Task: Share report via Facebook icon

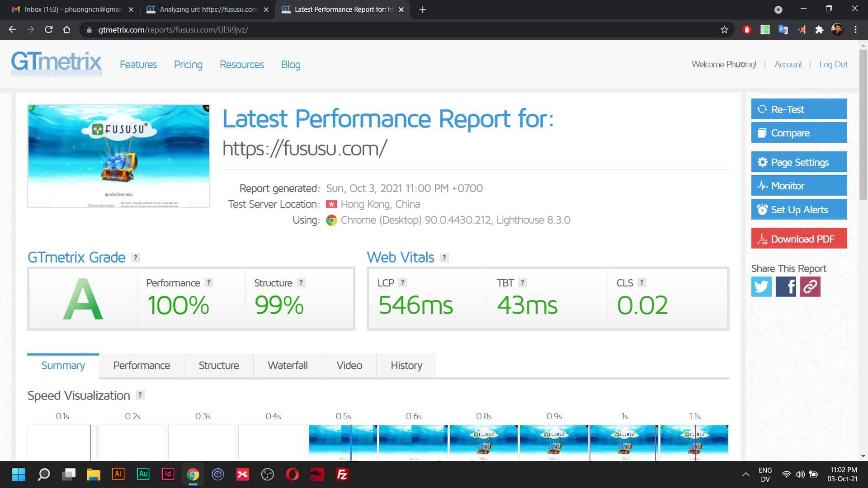Action: pyautogui.click(x=786, y=286)
